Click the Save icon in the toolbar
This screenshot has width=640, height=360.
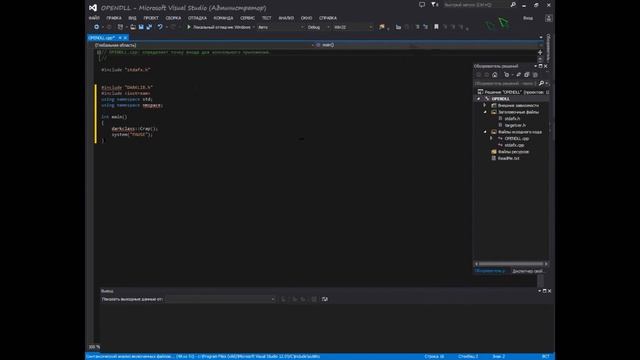tap(141, 27)
